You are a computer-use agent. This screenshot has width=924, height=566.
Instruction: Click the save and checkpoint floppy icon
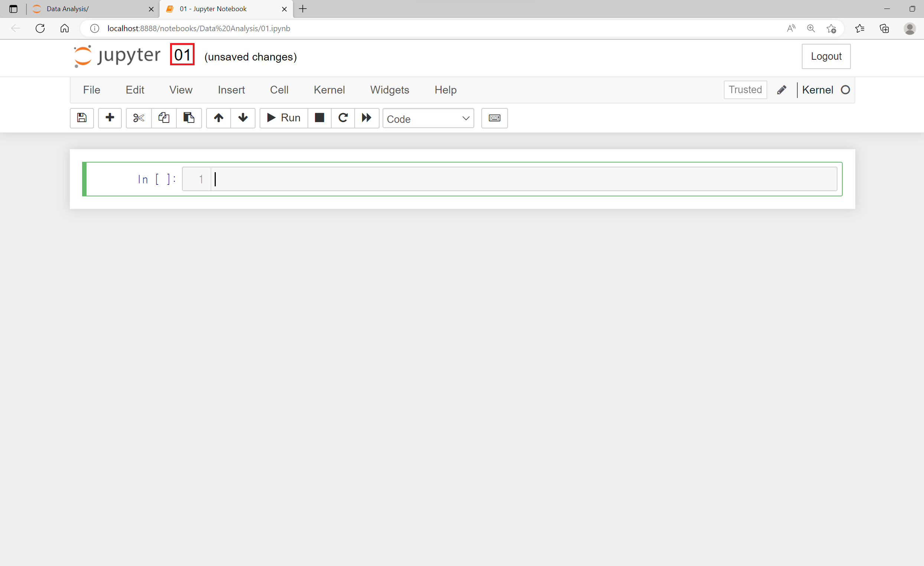coord(82,118)
